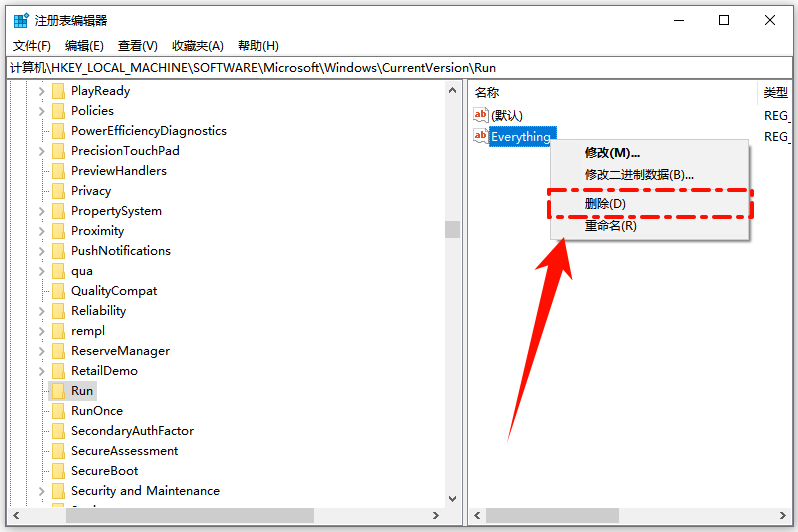Click tree pane vertical scrollbar thumb

(452, 229)
